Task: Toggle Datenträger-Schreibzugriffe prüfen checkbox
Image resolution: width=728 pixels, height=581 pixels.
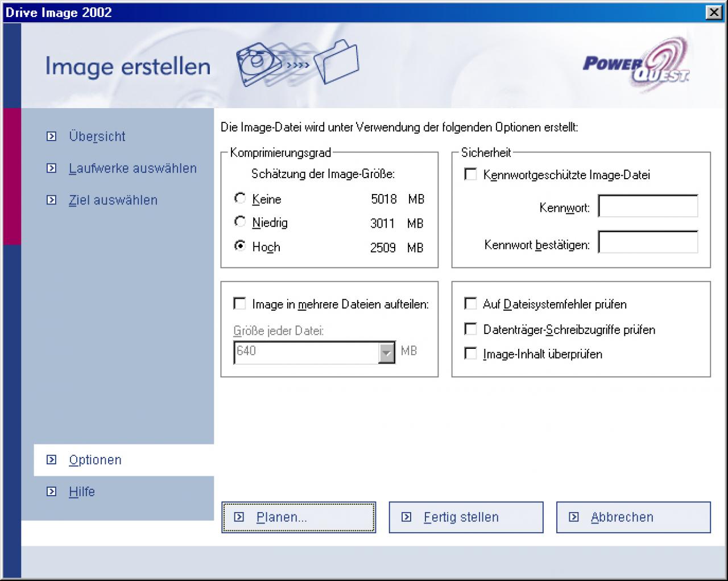Action: tap(471, 329)
